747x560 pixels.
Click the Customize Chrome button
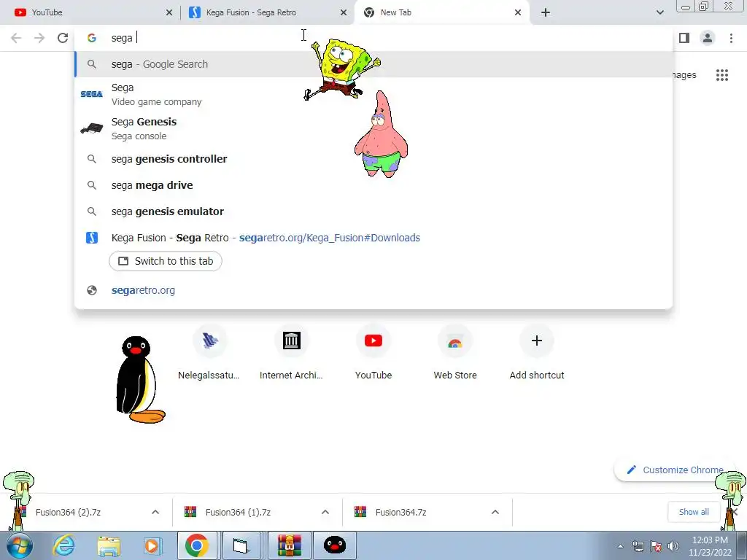coord(676,470)
